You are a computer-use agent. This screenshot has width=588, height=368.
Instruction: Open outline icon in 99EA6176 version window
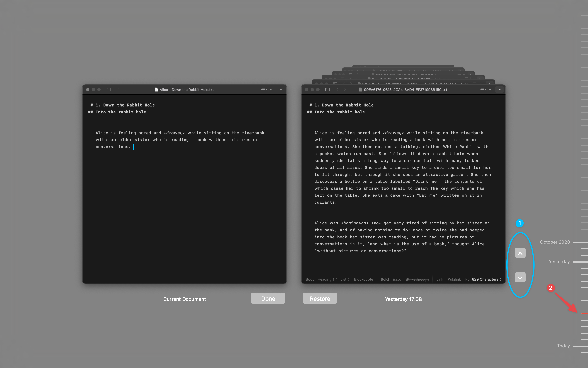pos(483,90)
